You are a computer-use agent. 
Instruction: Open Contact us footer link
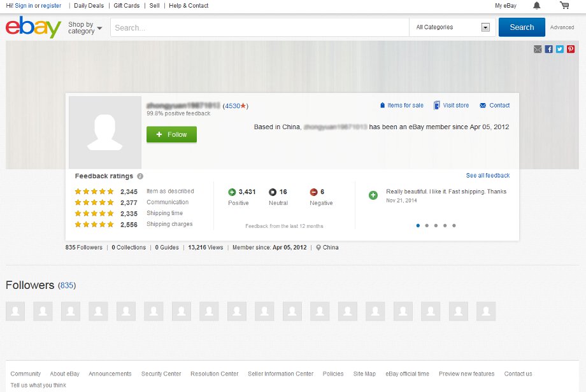518,374
